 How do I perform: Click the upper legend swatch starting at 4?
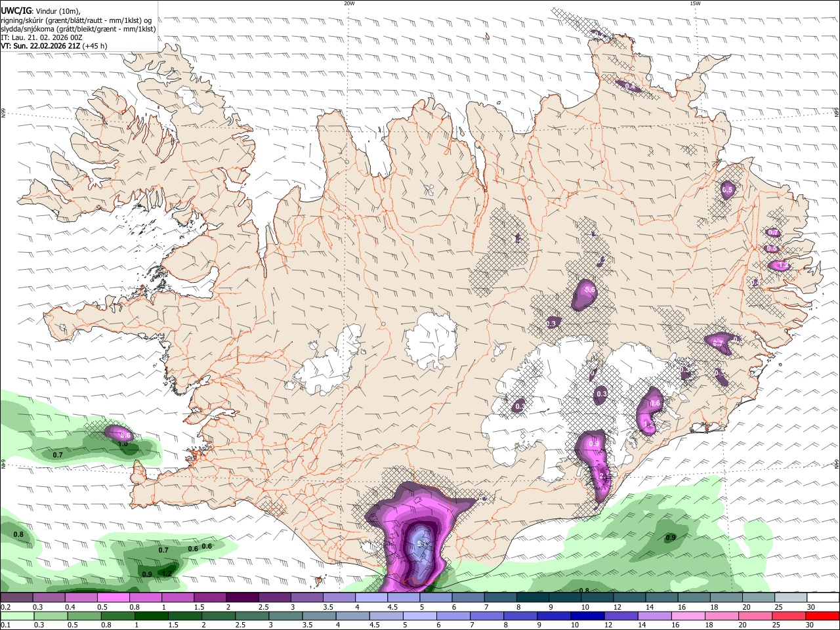pos(371,598)
